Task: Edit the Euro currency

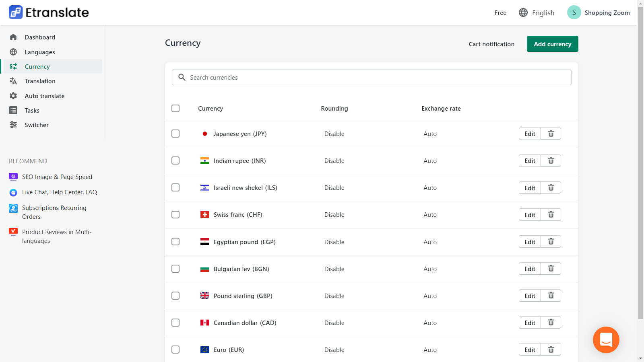Action: pos(530,349)
